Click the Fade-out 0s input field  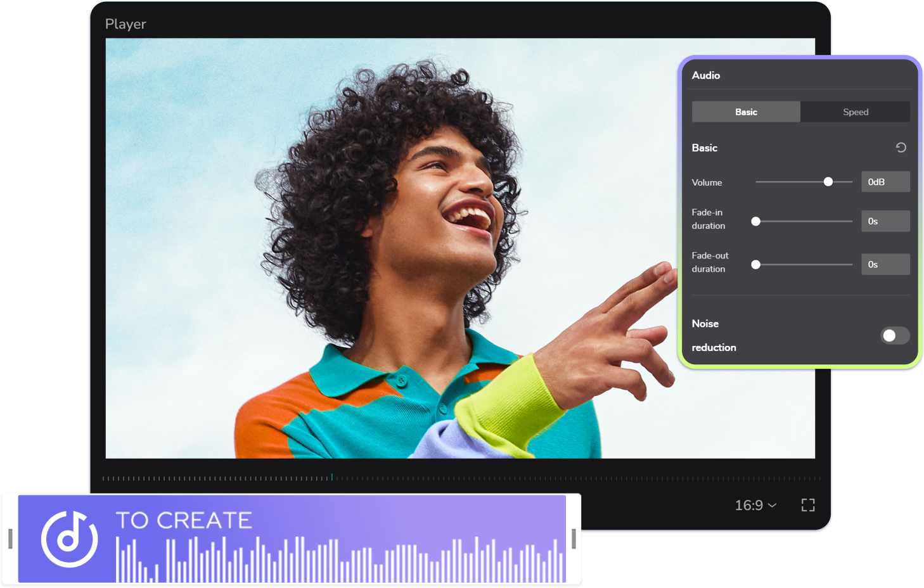[885, 264]
